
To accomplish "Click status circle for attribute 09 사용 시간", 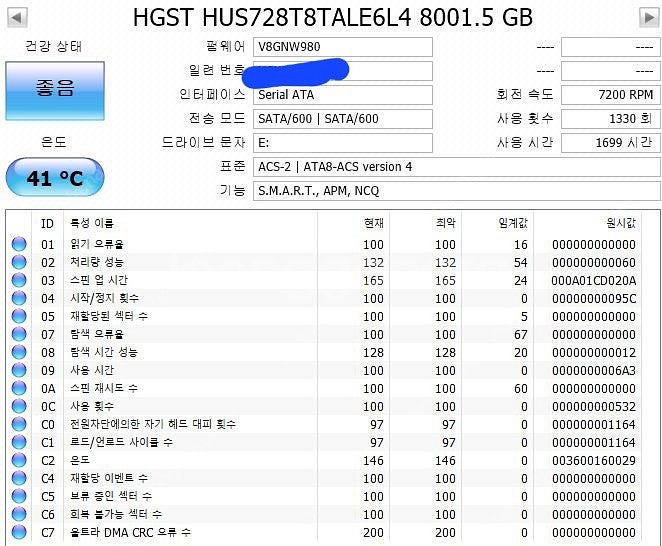I will coord(19,370).
